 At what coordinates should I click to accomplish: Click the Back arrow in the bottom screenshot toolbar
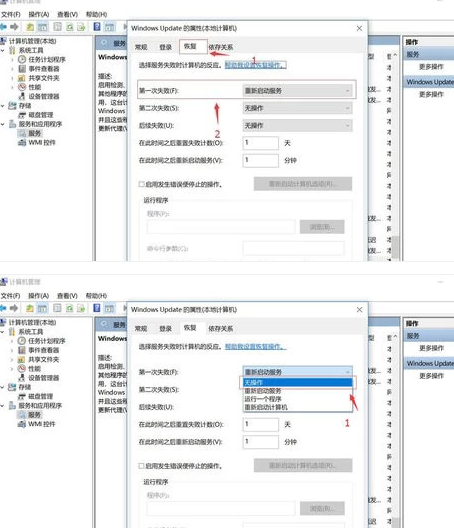[3, 308]
